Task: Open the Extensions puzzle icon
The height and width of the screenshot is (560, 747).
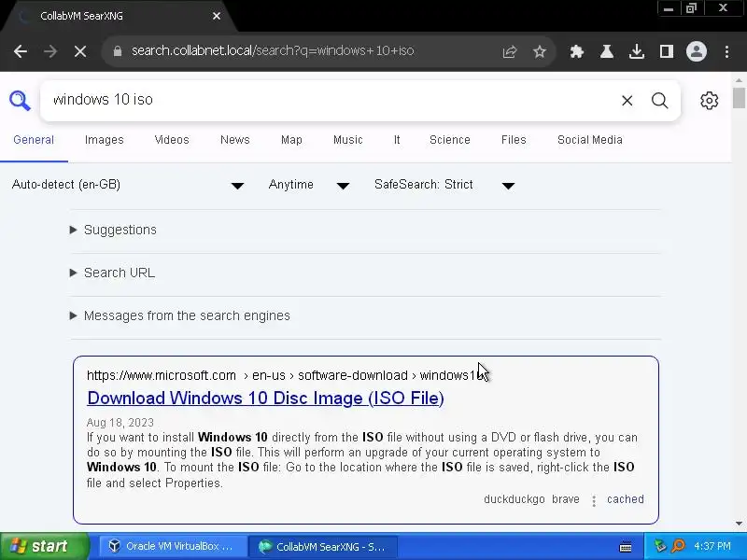Action: (x=577, y=51)
